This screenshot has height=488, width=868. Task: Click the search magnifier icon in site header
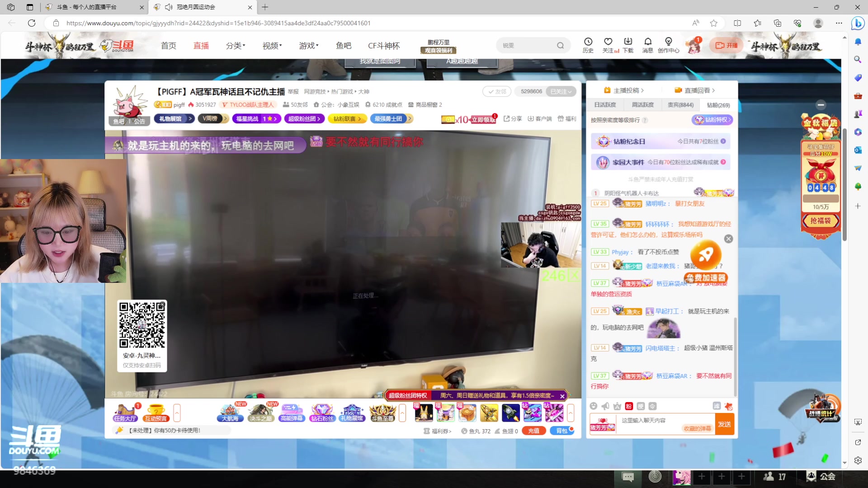(x=561, y=45)
